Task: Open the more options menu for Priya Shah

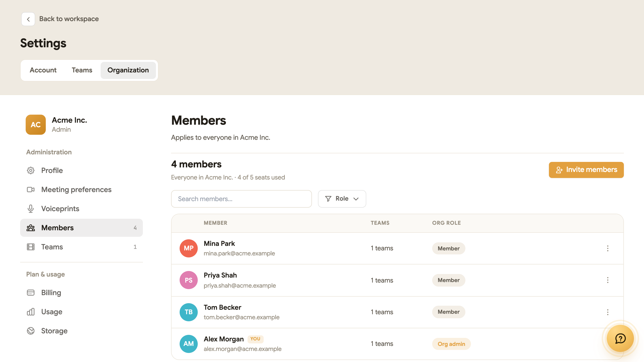Action: [x=608, y=280]
